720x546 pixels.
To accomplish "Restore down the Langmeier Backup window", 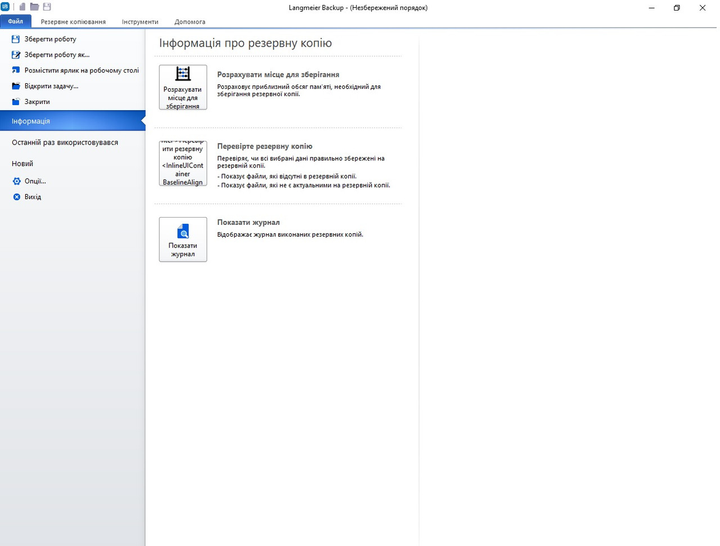I will pos(676,8).
